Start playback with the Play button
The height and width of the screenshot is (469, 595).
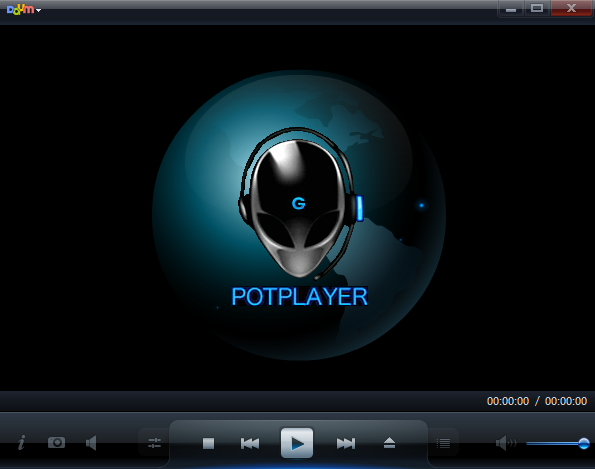coord(297,443)
